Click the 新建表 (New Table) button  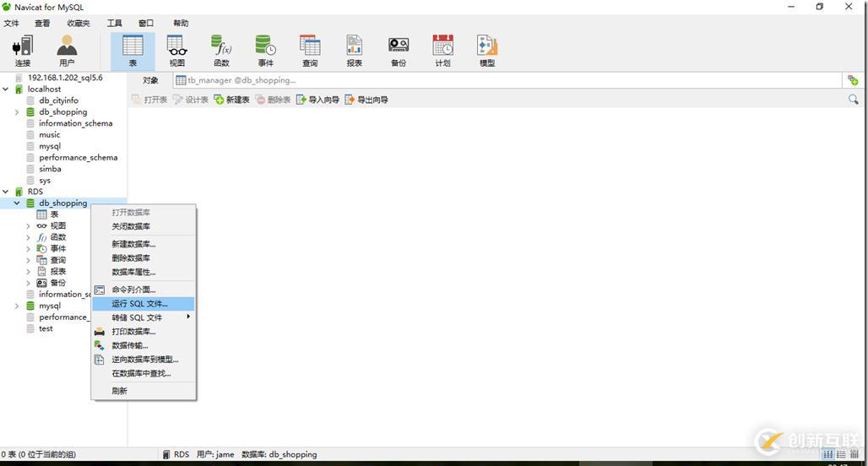pyautogui.click(x=231, y=100)
